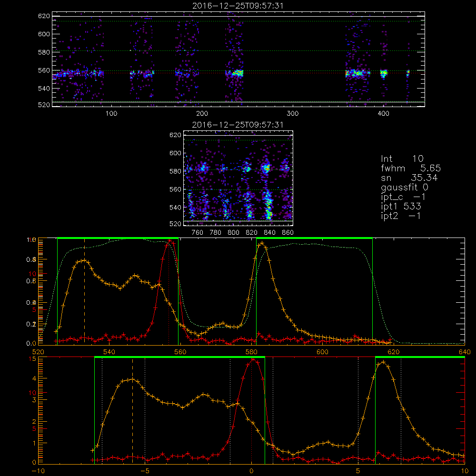The width and height of the screenshot is (476, 476).
Task: Click the red 15 y-axis label on bottom plot
Action: click(x=32, y=359)
